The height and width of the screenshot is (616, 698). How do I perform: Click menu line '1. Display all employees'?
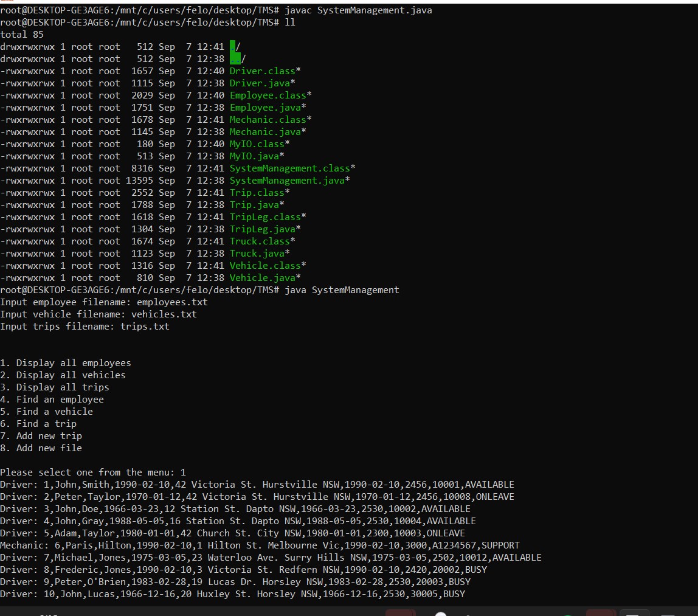pyautogui.click(x=66, y=363)
